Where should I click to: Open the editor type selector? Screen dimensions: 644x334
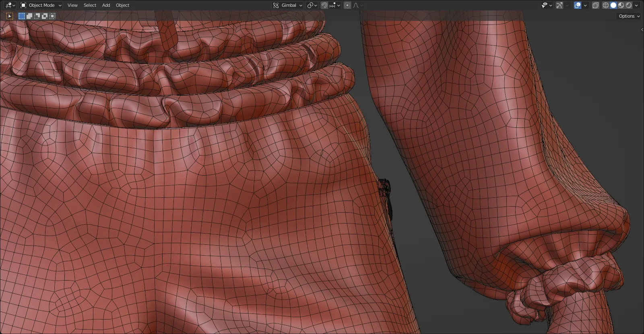pos(10,5)
